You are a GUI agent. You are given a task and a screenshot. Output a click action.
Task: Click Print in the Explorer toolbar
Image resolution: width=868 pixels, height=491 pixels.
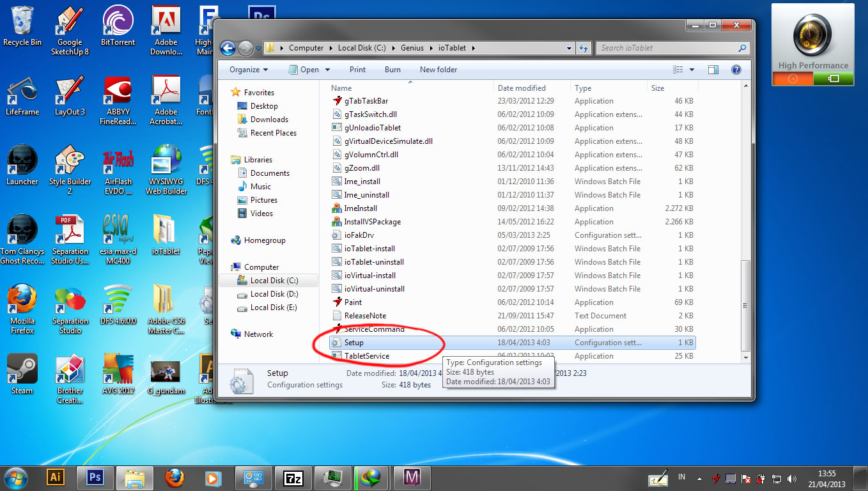[x=357, y=69]
